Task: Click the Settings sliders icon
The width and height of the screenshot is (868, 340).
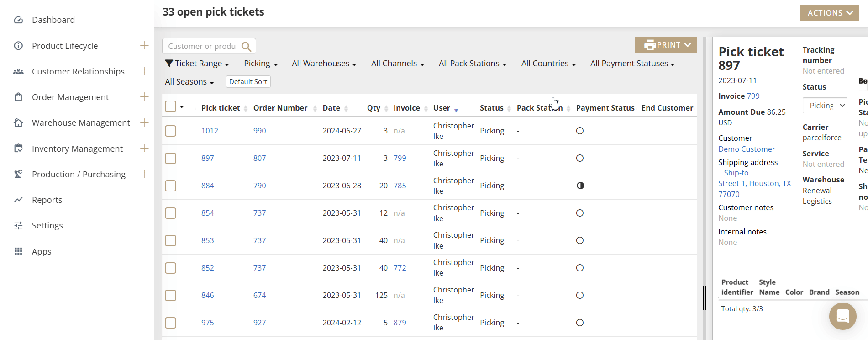Action: [18, 225]
